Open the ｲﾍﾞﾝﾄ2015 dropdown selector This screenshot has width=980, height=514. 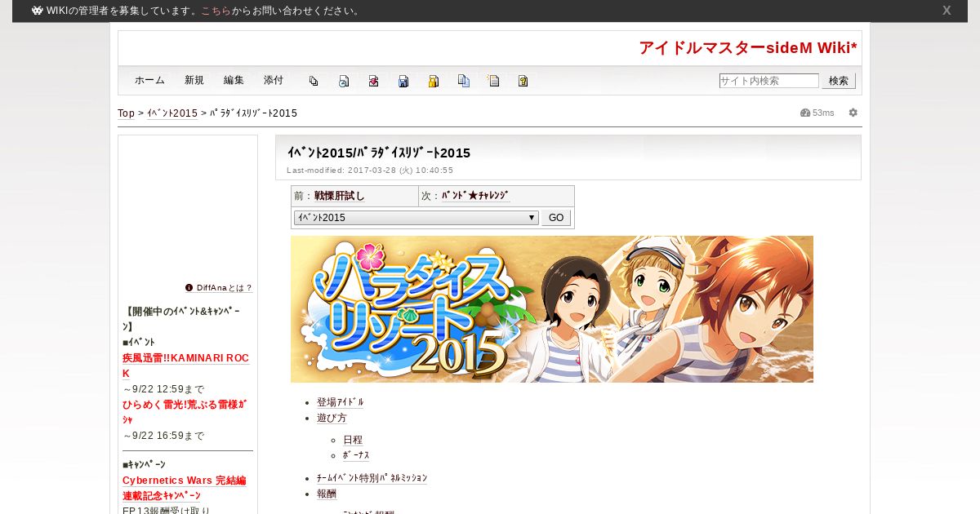pos(416,218)
